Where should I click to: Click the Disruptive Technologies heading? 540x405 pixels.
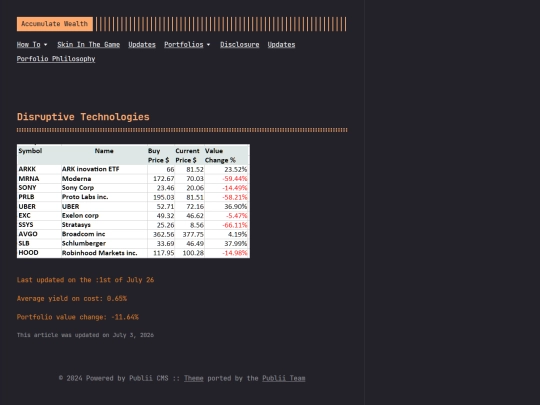83,117
